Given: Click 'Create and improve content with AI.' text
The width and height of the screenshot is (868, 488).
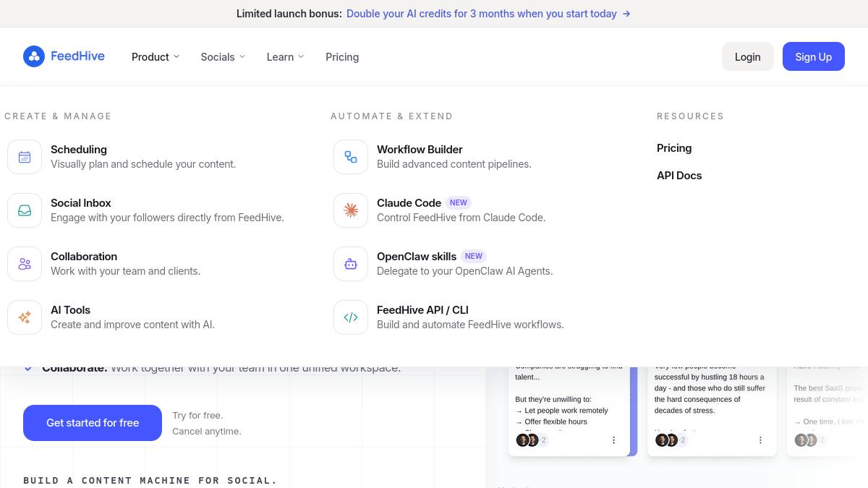Looking at the screenshot, I should click(133, 325).
